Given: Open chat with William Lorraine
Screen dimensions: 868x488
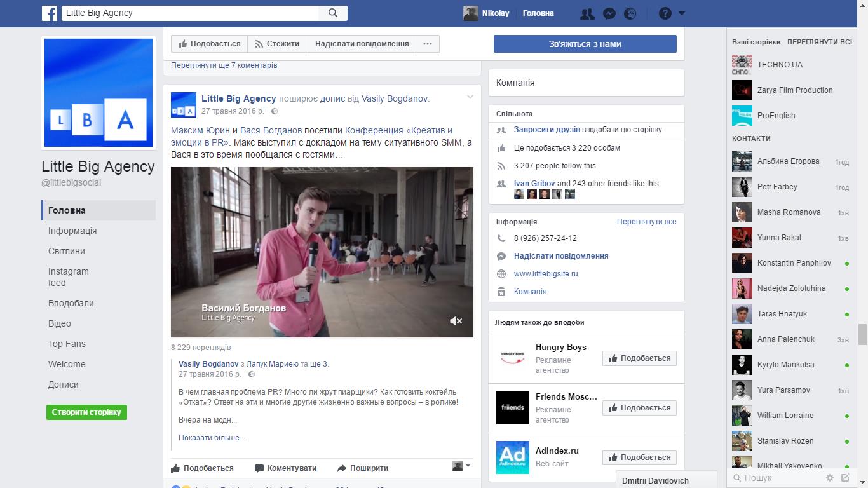Looking at the screenshot, I should 790,416.
